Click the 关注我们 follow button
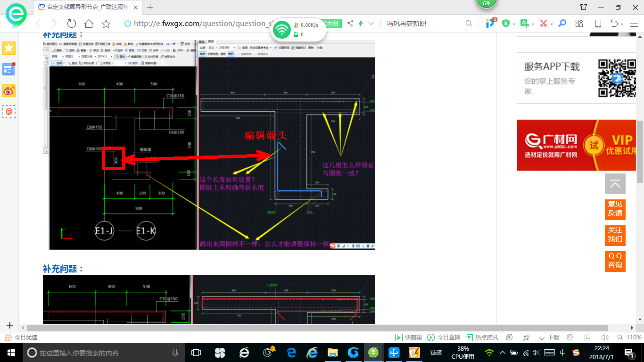 click(615, 235)
